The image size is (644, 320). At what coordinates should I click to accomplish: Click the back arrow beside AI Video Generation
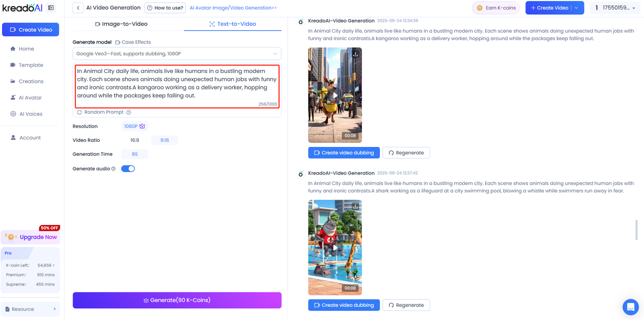coord(78,8)
